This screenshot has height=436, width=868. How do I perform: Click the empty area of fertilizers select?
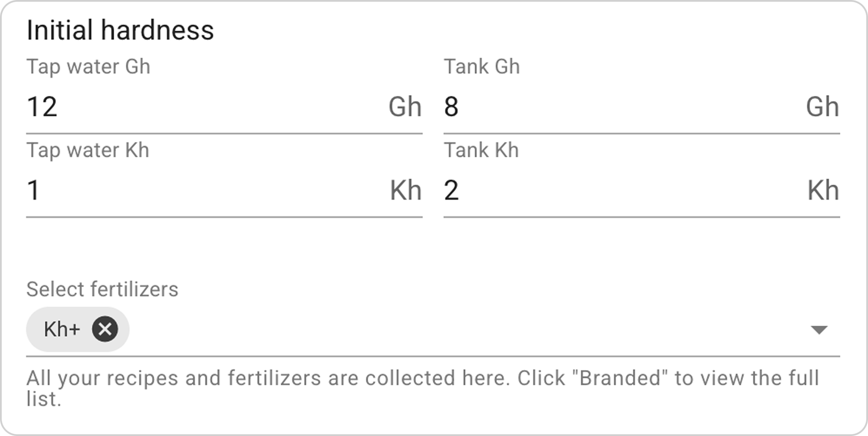coord(469,330)
